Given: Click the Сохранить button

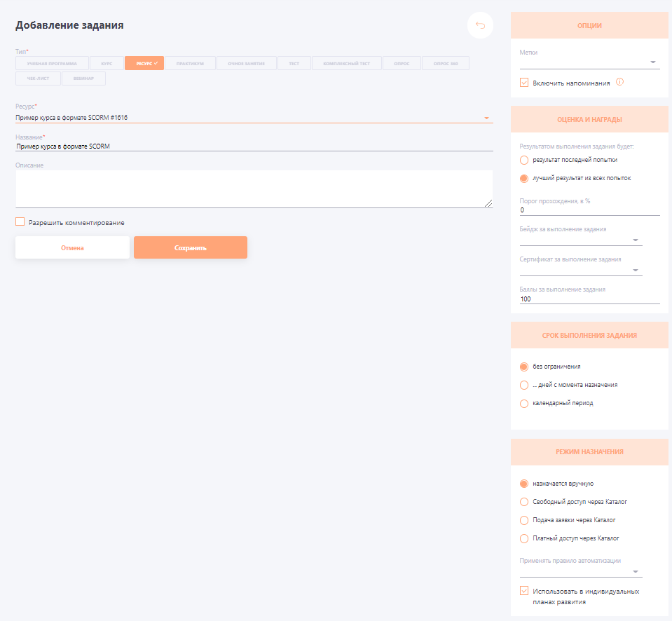Looking at the screenshot, I should (x=190, y=247).
